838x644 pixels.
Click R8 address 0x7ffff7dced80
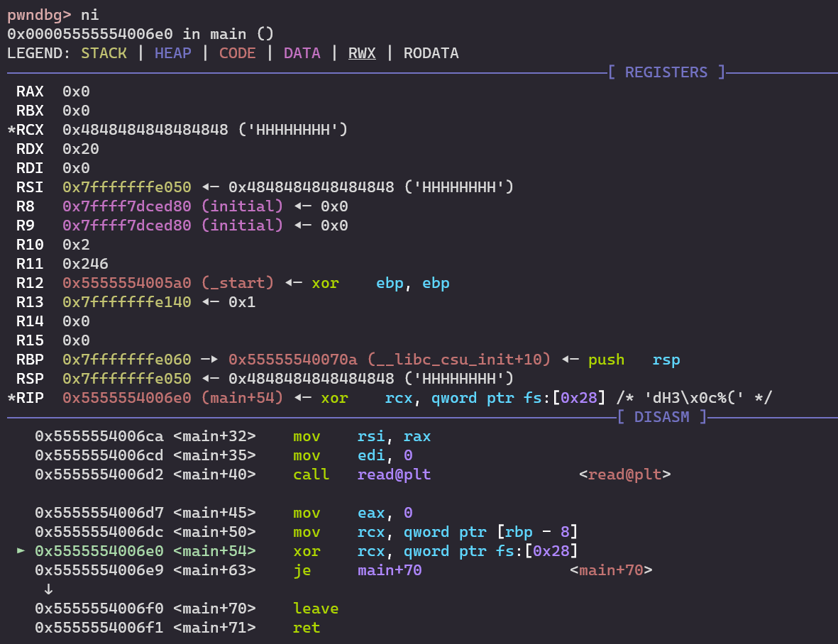(x=127, y=206)
